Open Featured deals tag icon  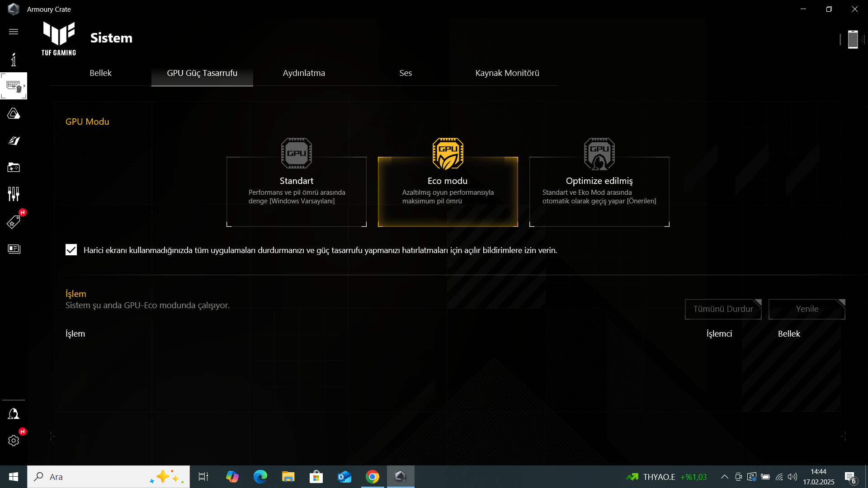[x=14, y=222]
